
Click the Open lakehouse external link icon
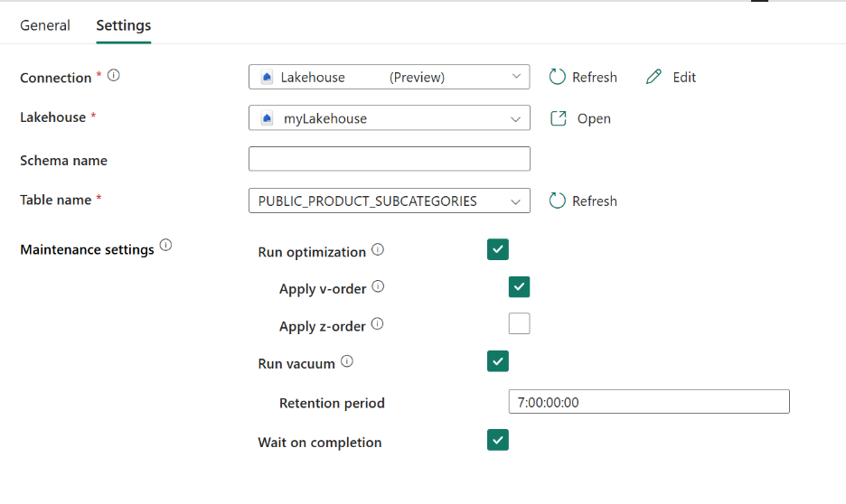[x=559, y=118]
